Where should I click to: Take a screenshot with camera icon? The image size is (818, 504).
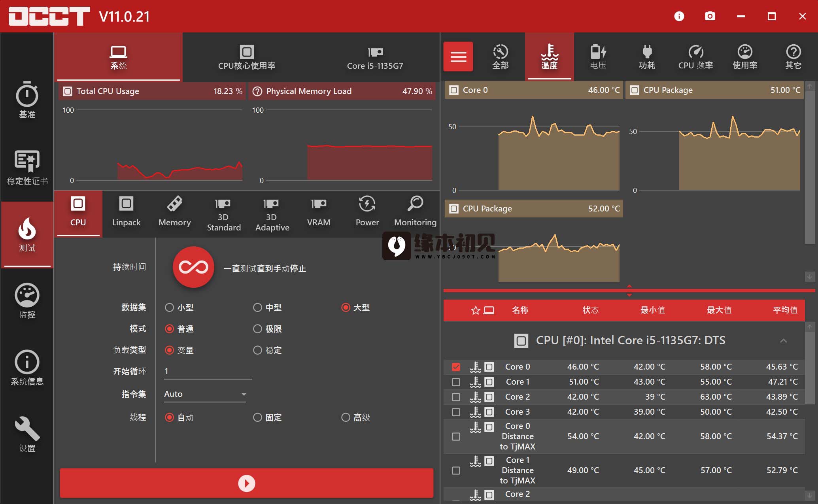[x=710, y=16]
